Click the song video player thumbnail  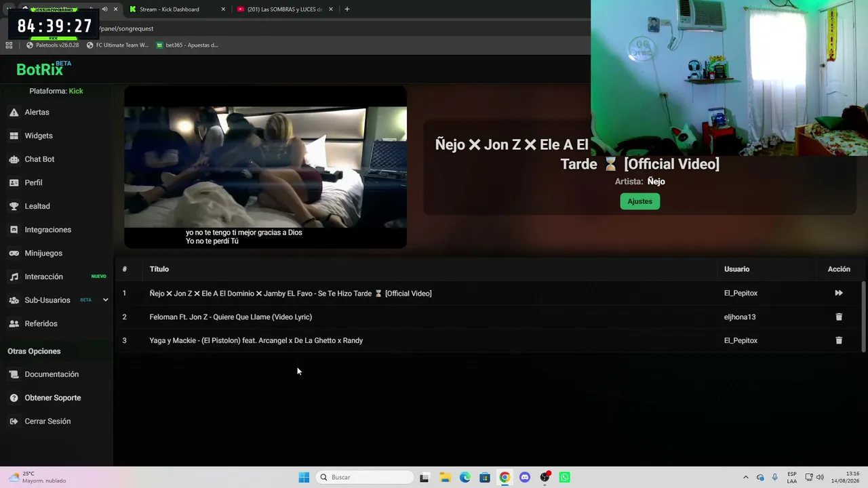point(266,167)
